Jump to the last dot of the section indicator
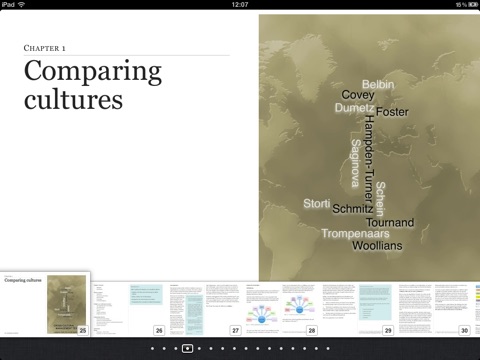The image size is (480, 360). point(328,348)
